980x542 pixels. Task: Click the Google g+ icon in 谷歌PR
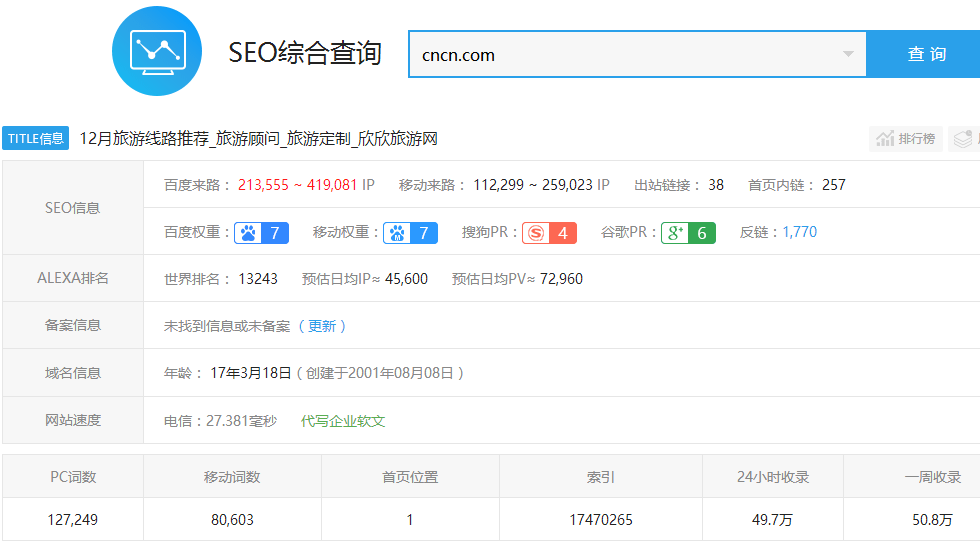pos(675,233)
